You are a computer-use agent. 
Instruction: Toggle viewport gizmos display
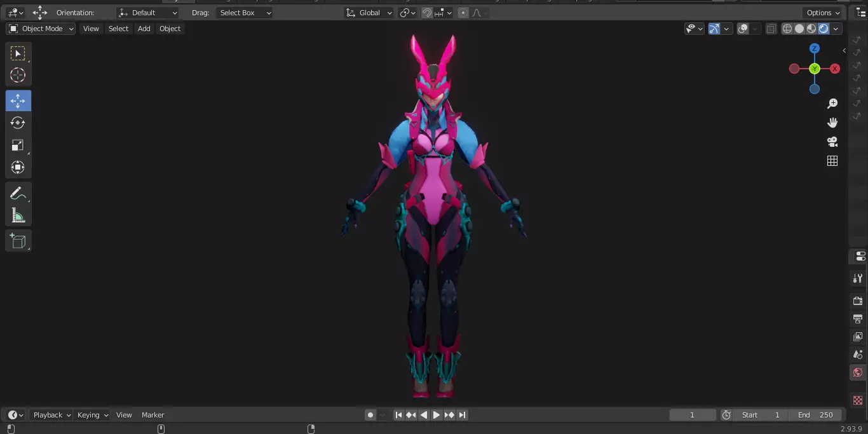714,29
